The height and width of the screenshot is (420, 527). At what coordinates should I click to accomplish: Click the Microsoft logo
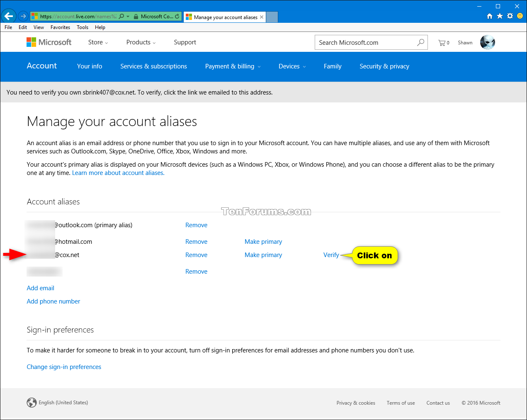[49, 42]
